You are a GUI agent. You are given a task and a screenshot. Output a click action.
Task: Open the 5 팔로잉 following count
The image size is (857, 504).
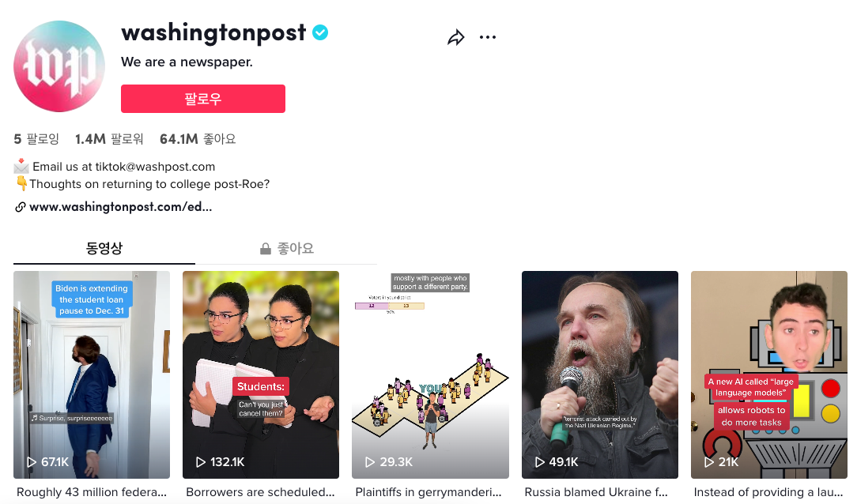pyautogui.click(x=36, y=139)
